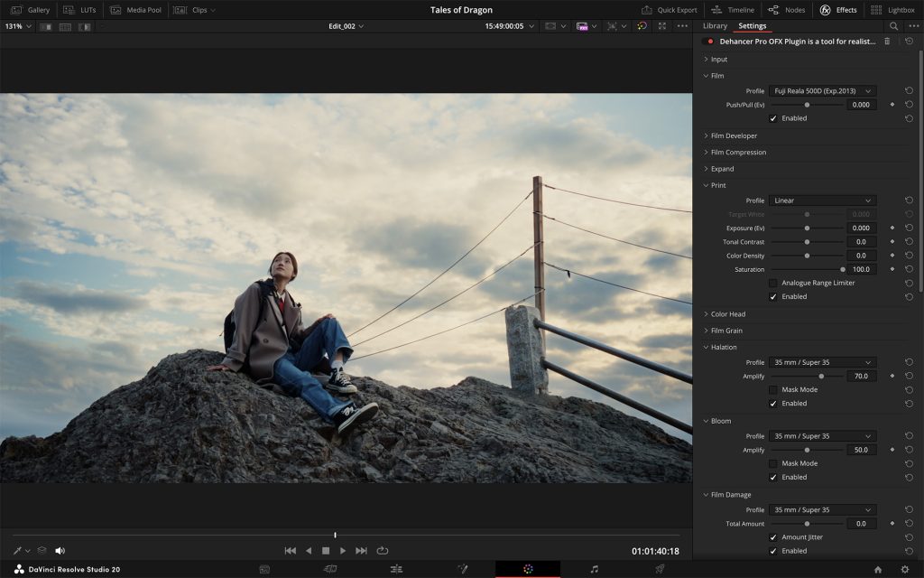
Task: Open project settings gear icon
Action: tap(905, 569)
